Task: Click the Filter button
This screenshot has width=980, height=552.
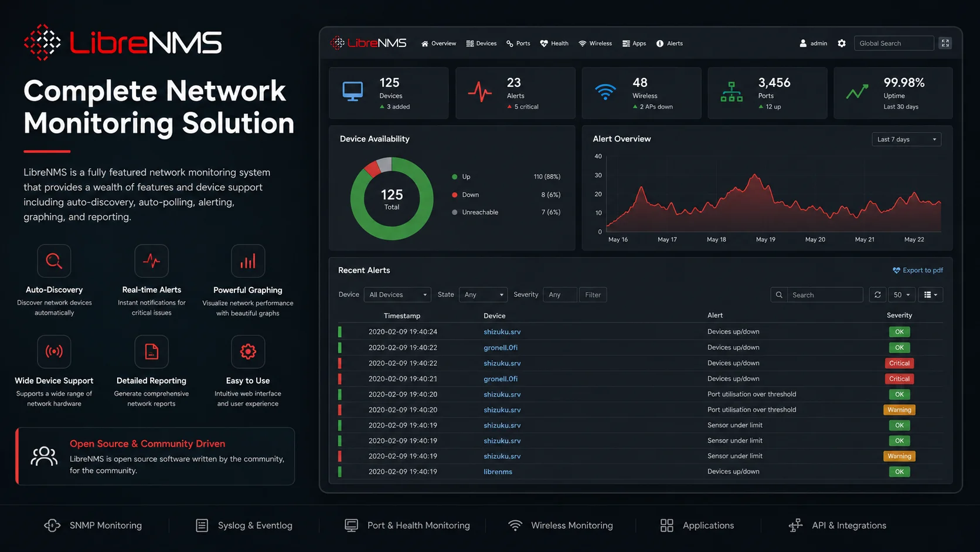Action: coord(593,295)
